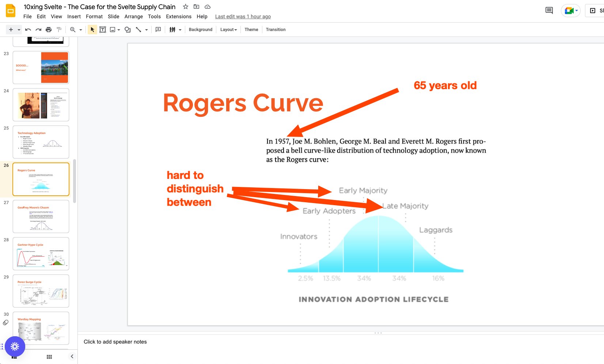Screen dimensions: 604x364
Task: Open the insert image options dropdown
Action: click(x=119, y=30)
